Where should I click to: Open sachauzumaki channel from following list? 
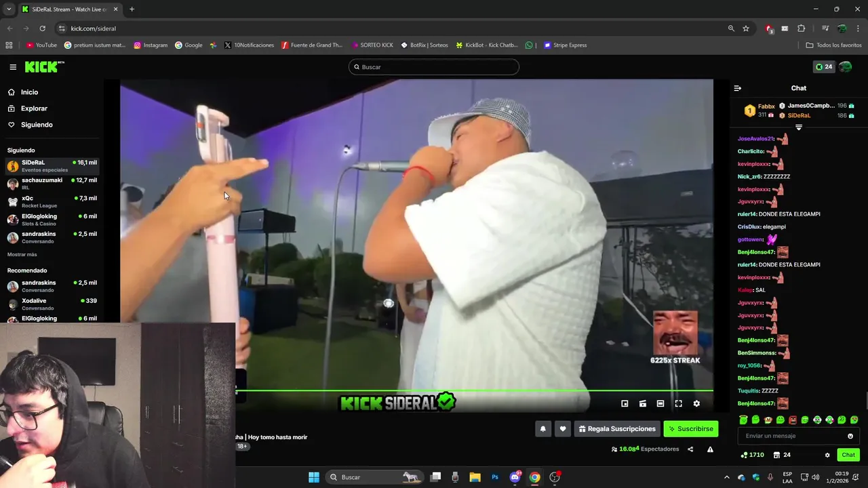click(x=52, y=184)
